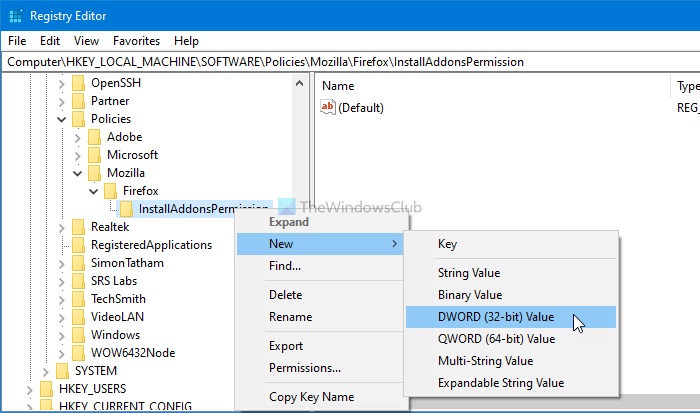Screen dimensions: 700x413
Task: Open the Favorites menu
Action: 136,41
